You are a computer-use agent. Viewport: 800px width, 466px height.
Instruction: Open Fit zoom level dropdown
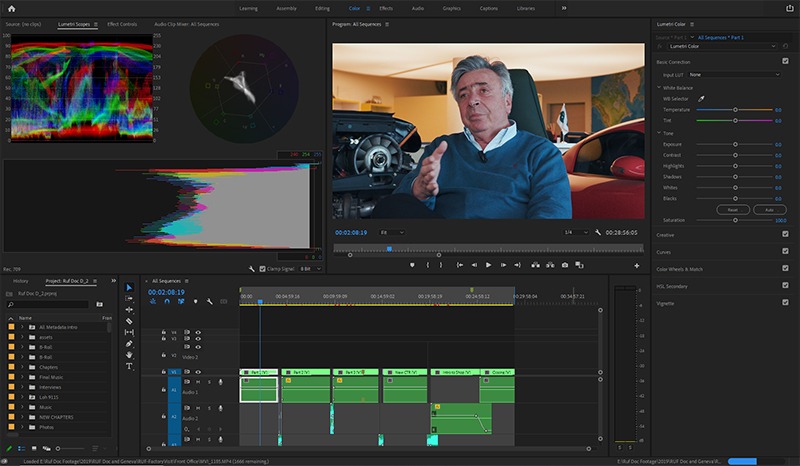pos(392,232)
